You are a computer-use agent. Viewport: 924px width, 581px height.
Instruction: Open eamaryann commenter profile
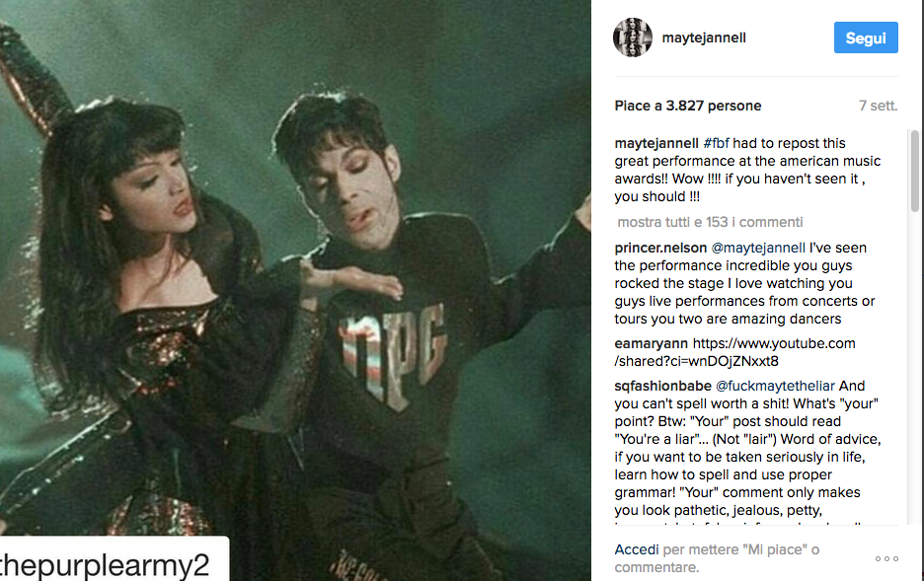coord(652,343)
